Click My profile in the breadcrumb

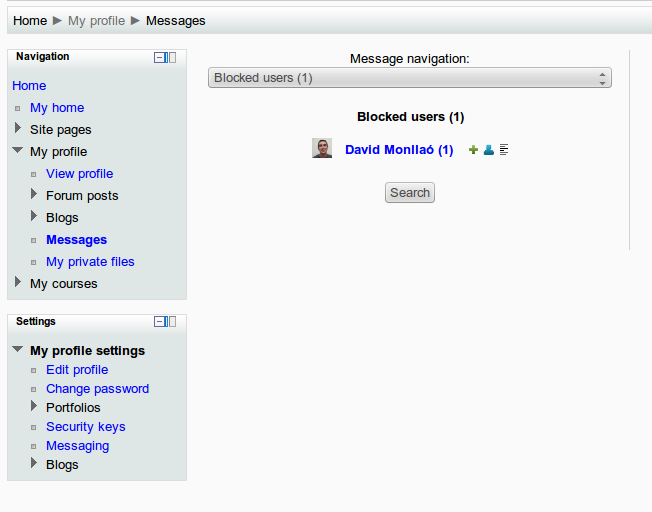click(x=96, y=21)
